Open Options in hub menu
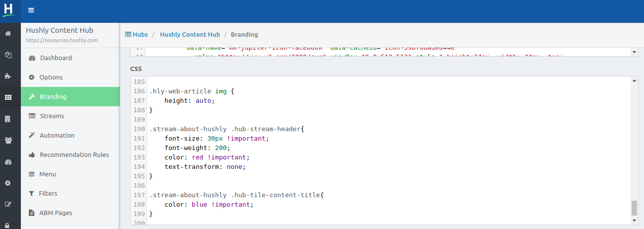This screenshot has height=229, width=644. point(70,77)
